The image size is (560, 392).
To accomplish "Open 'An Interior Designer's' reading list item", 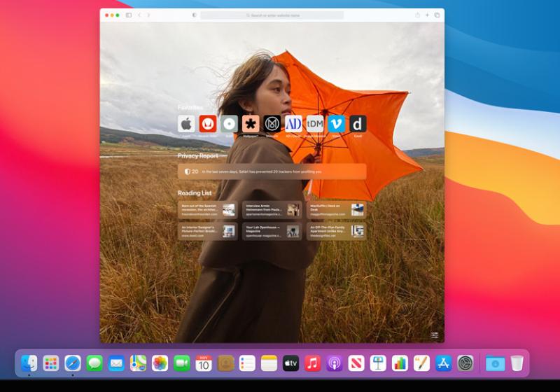I will [x=208, y=231].
